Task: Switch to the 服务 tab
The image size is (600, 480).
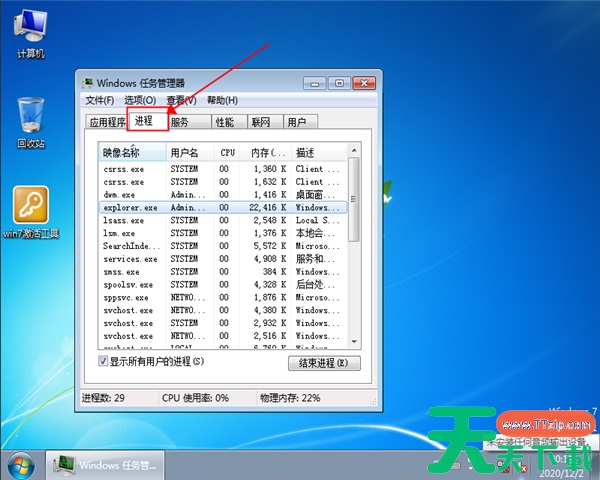Action: click(x=180, y=122)
